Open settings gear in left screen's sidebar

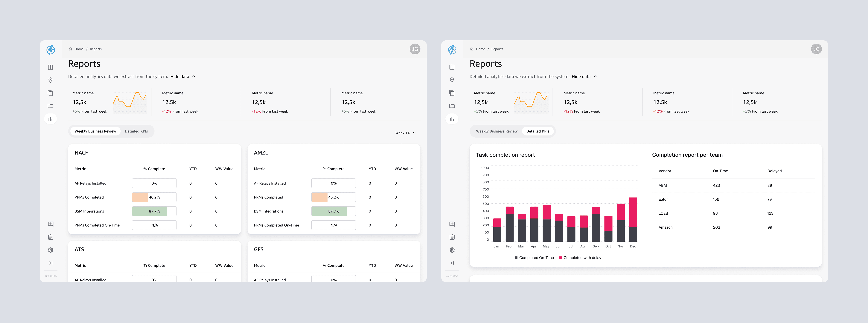[51, 250]
